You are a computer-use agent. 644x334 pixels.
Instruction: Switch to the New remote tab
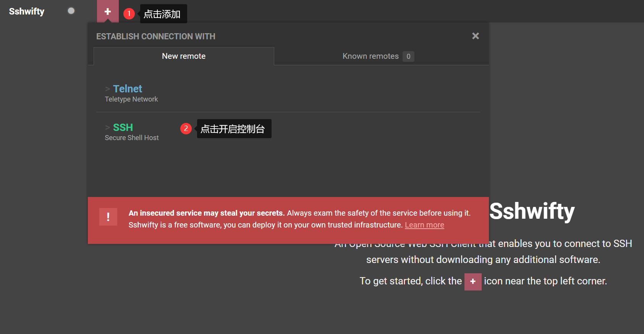pos(184,56)
